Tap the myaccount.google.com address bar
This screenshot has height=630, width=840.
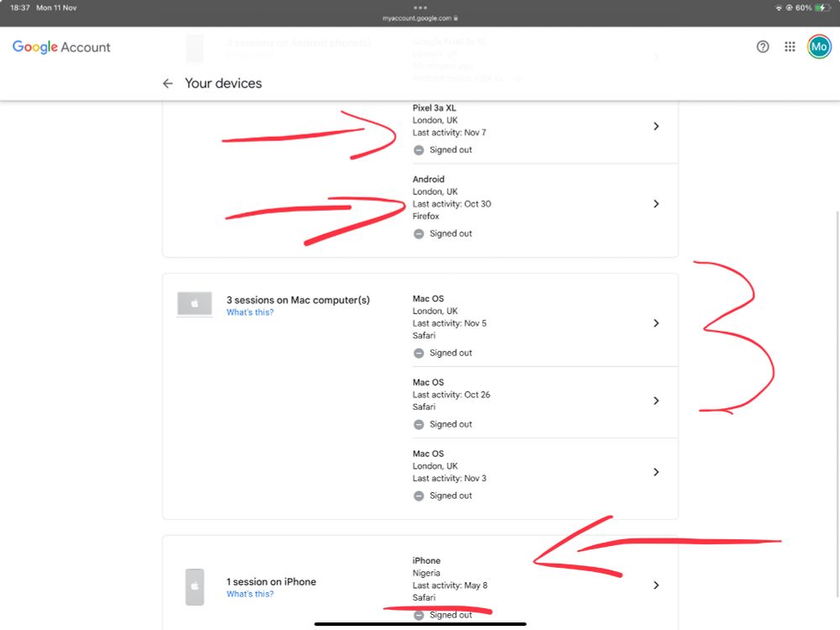[420, 18]
